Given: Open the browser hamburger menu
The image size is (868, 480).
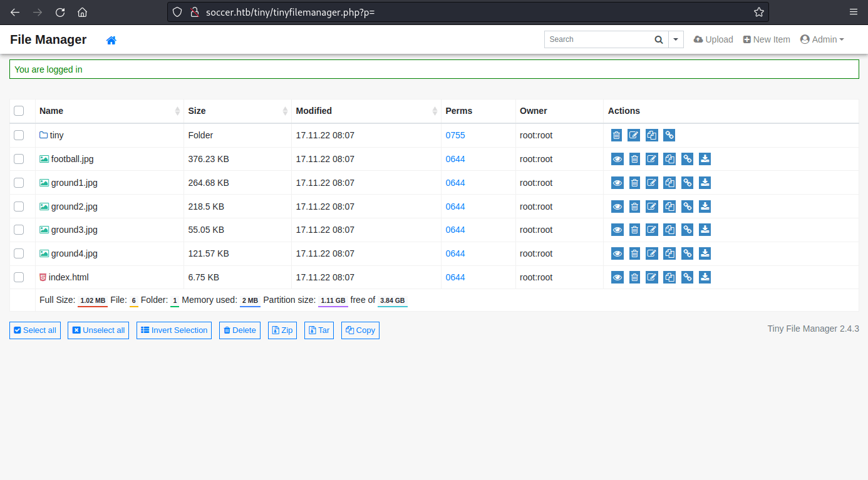Looking at the screenshot, I should [853, 12].
